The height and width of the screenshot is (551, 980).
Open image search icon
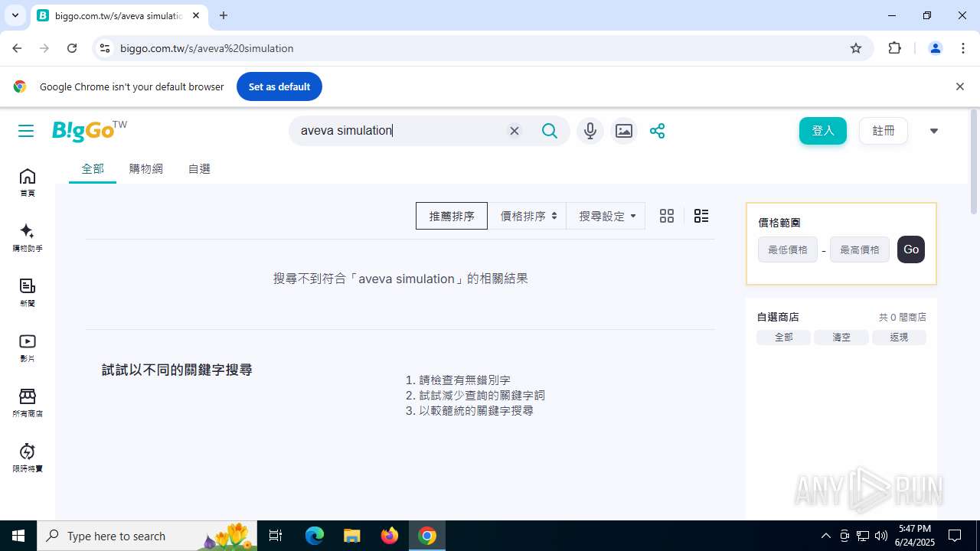pyautogui.click(x=624, y=131)
